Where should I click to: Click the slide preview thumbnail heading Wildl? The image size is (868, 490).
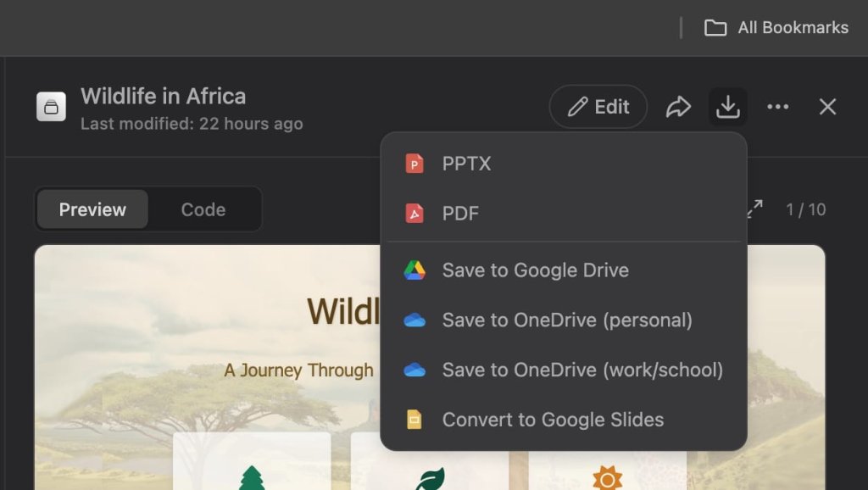tap(343, 311)
